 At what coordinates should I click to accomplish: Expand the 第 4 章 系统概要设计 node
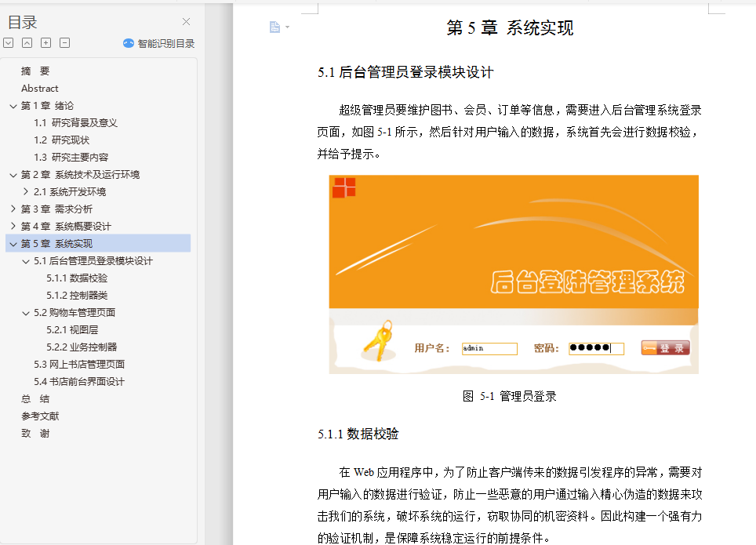13,227
